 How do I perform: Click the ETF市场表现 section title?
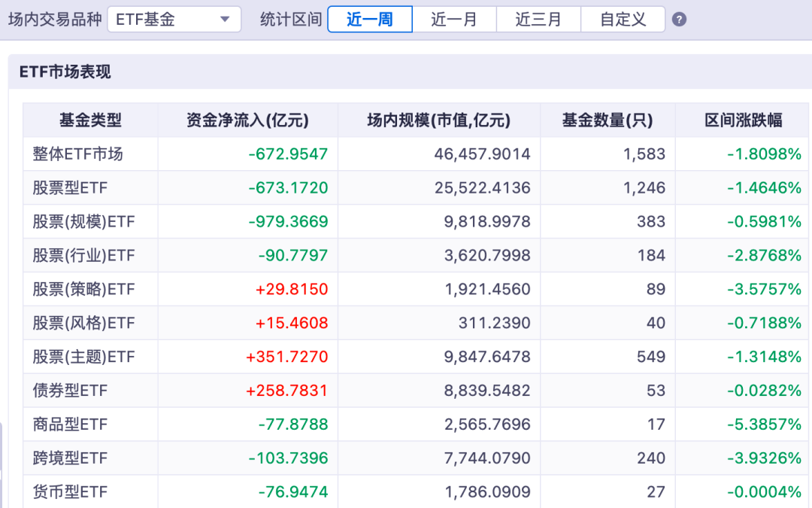[x=65, y=71]
